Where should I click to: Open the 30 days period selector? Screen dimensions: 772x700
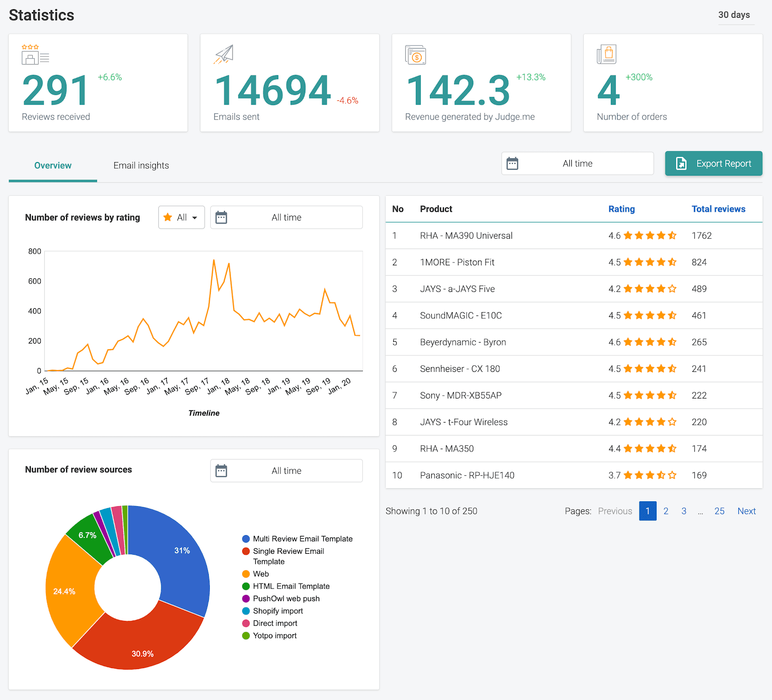point(733,15)
